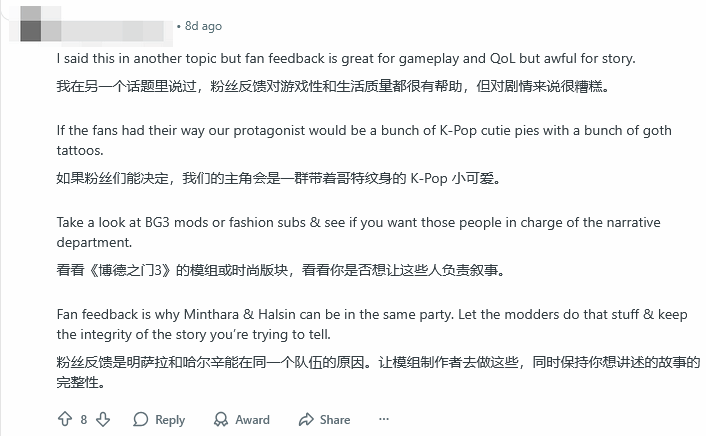Open the commenter's avatar

coord(30,25)
